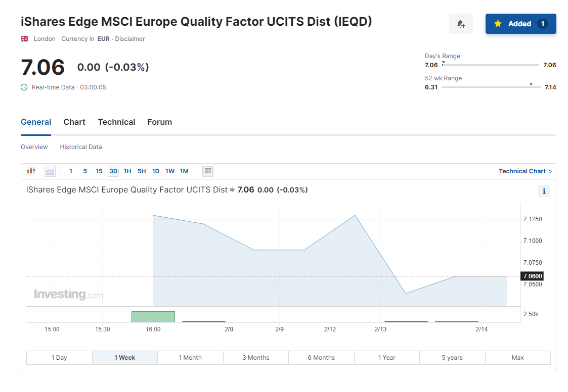
Task: Click the 2.50k volume axis label
Action: 531,314
